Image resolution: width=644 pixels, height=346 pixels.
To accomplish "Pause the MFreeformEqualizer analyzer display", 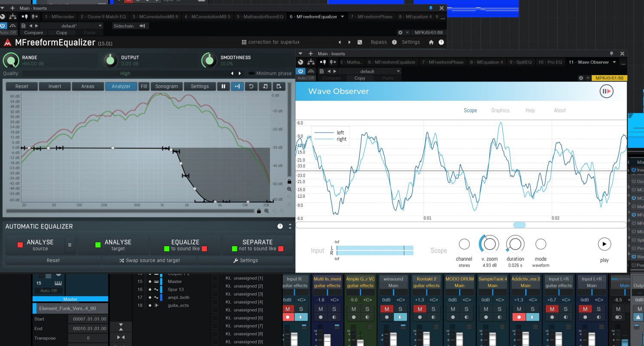I will tap(223, 86).
